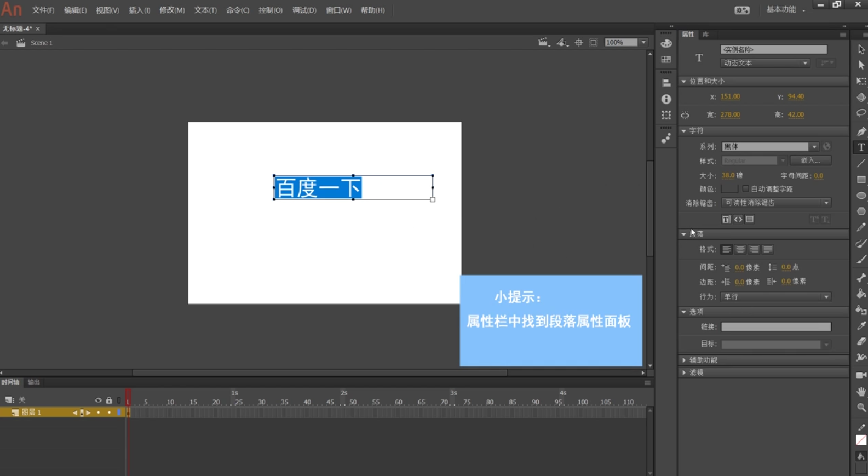Select the Text tool in the toolbox

coord(861,147)
